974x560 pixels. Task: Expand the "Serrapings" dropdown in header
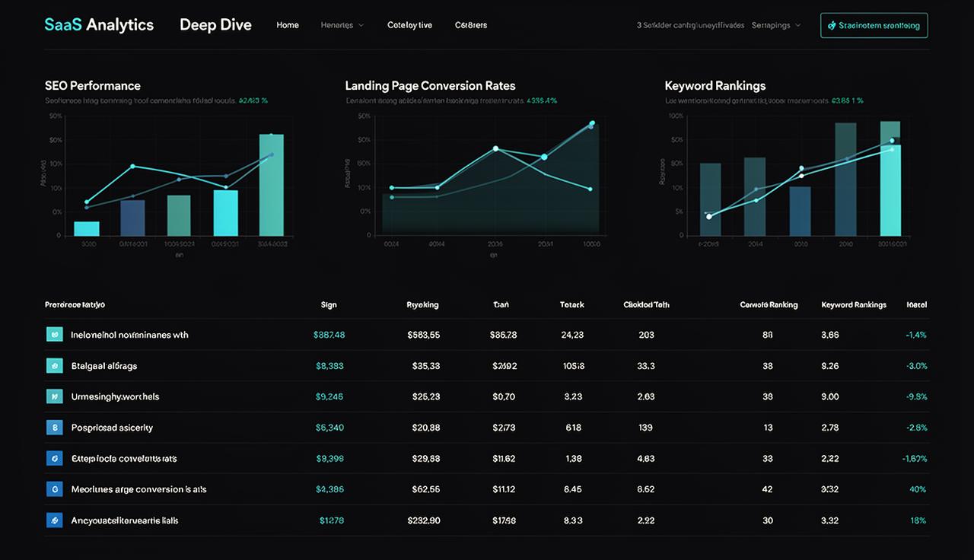click(776, 25)
